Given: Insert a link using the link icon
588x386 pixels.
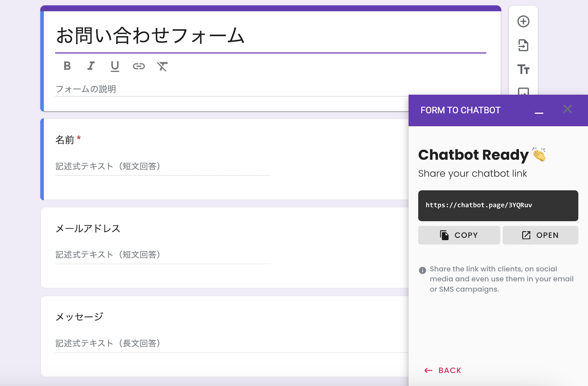Looking at the screenshot, I should point(139,66).
